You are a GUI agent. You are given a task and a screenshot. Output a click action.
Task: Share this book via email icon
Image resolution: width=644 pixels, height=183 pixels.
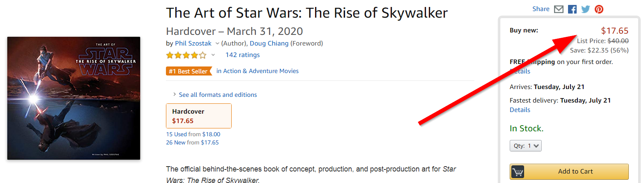559,9
